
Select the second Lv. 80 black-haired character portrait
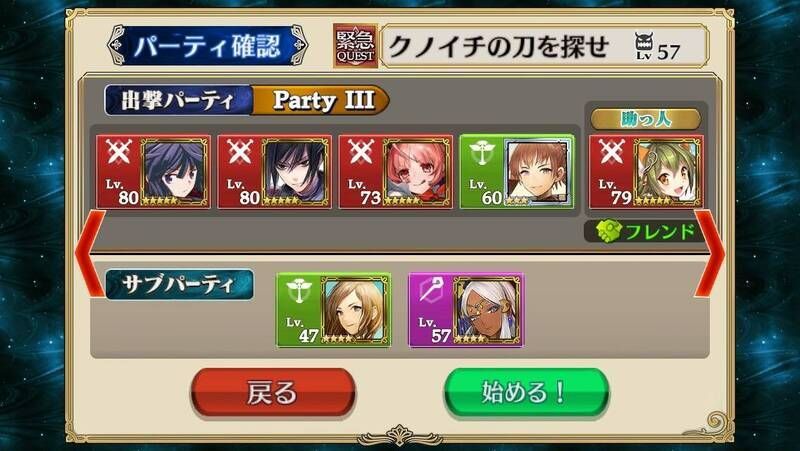[x=296, y=172]
